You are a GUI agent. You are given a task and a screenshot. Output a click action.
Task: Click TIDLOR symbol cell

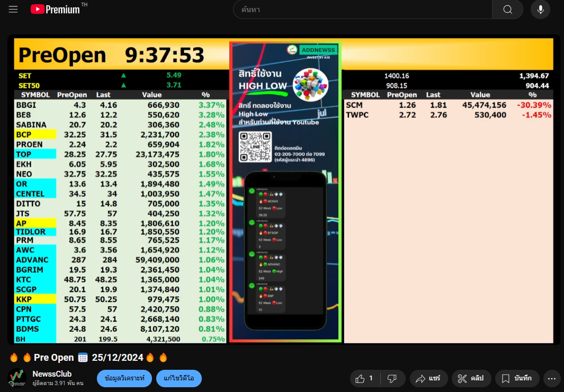(x=35, y=232)
